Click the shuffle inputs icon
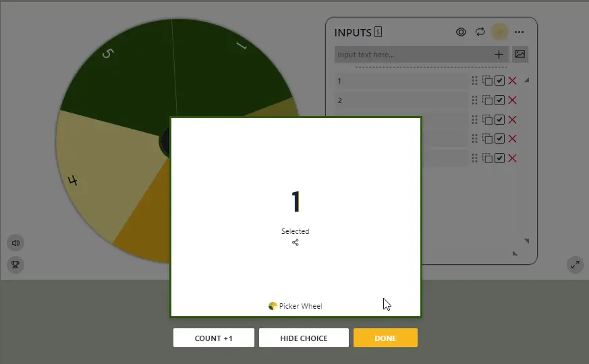Screen dimensions: 589x364 pyautogui.click(x=480, y=32)
